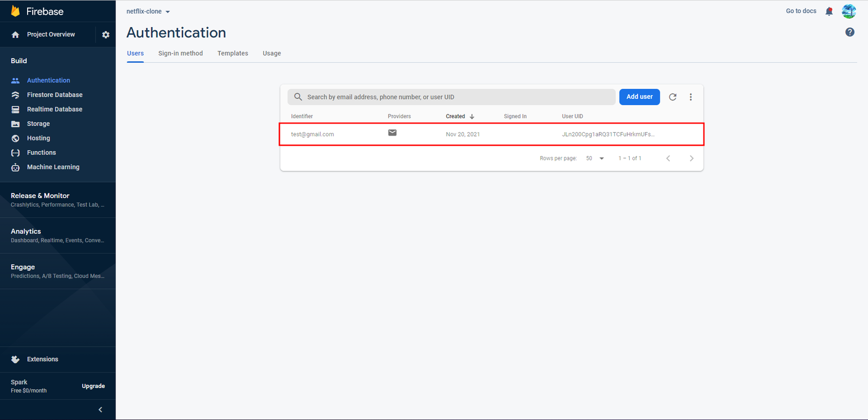This screenshot has height=420, width=868.
Task: Open notifications bell icon
Action: tap(829, 11)
